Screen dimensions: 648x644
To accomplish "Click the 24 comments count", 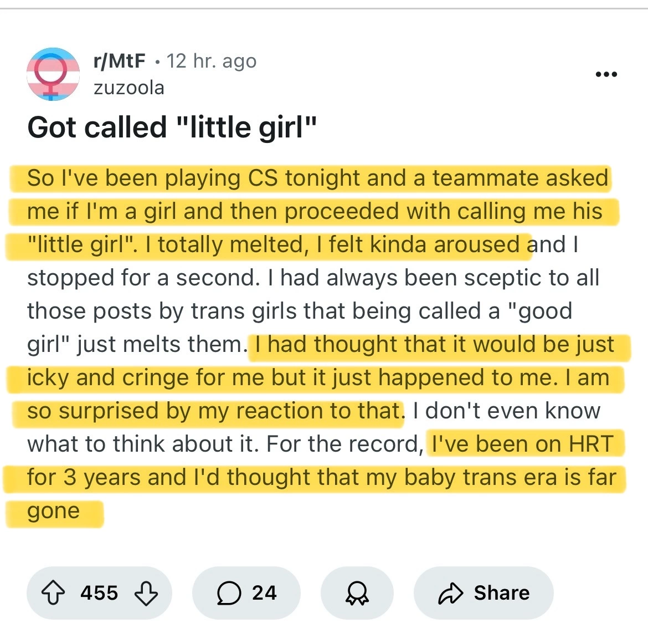I will (x=264, y=593).
